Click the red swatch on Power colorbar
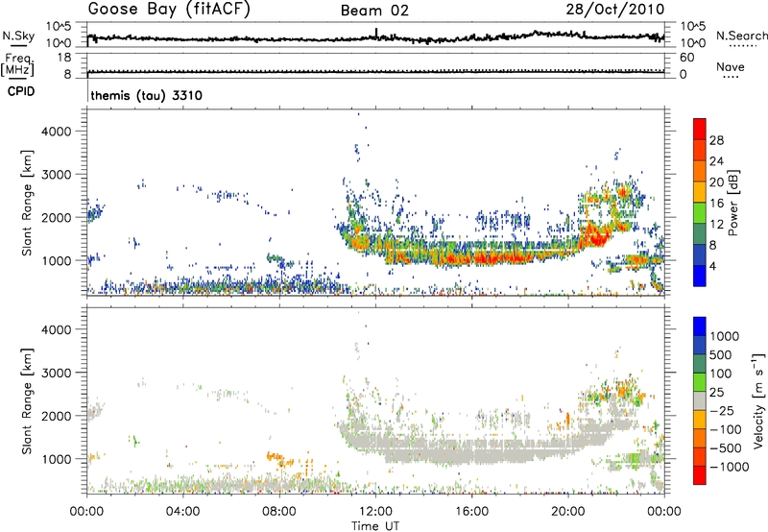Image resolution: width=768 pixels, height=532 pixels. click(700, 129)
